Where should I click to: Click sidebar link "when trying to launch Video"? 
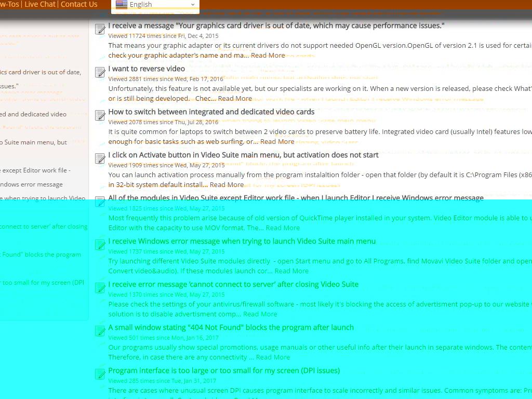[x=43, y=198]
